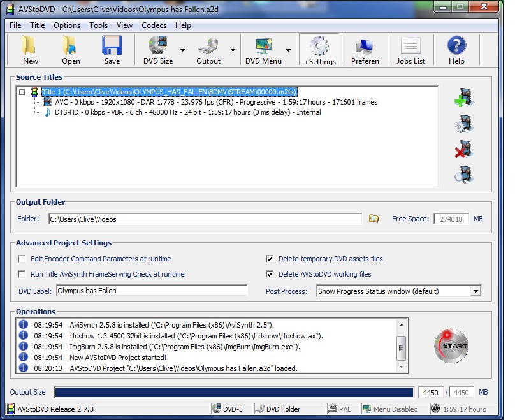Click the Free Space value field
The image size is (522, 420).
tap(451, 219)
